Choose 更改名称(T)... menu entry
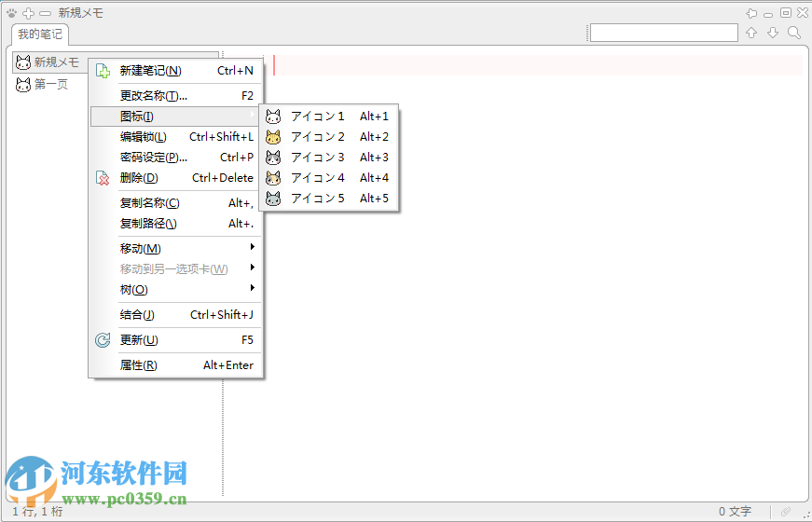The image size is (812, 522). click(175, 96)
